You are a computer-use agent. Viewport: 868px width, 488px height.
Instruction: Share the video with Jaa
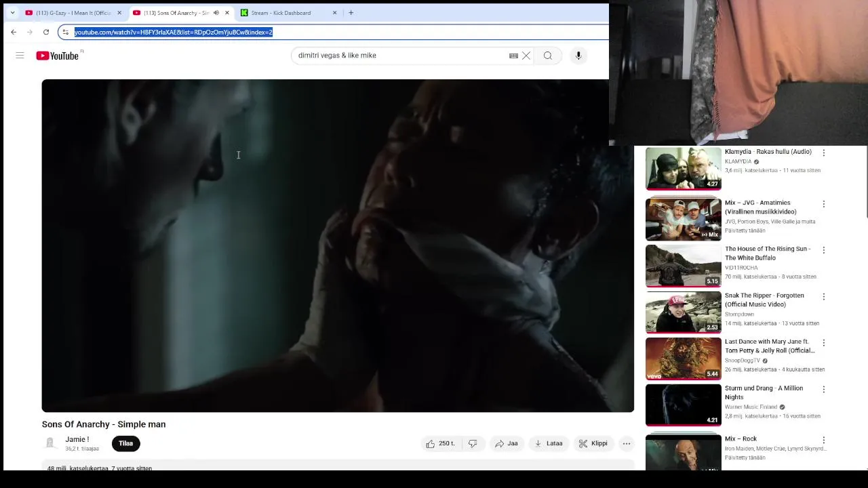(506, 443)
